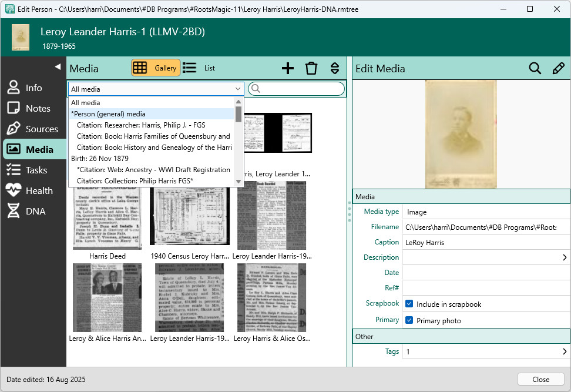571x392 pixels.
Task: Delete selected media with trash icon
Action: [x=311, y=68]
